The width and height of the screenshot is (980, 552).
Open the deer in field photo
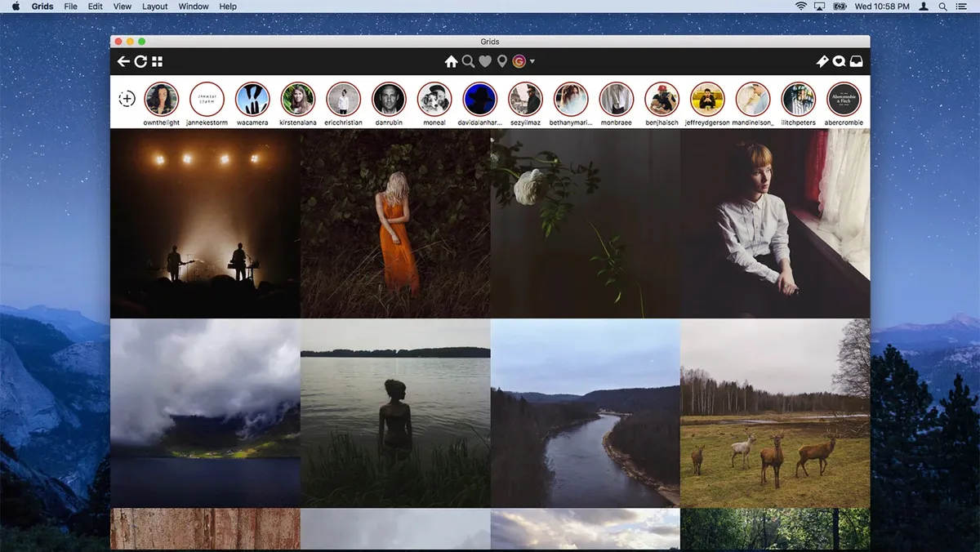pos(775,413)
